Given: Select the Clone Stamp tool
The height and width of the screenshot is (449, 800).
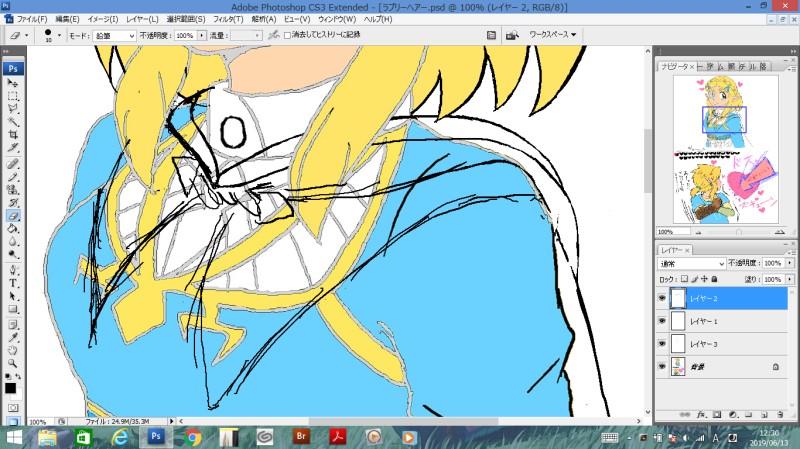Looking at the screenshot, I should pyautogui.click(x=13, y=190).
